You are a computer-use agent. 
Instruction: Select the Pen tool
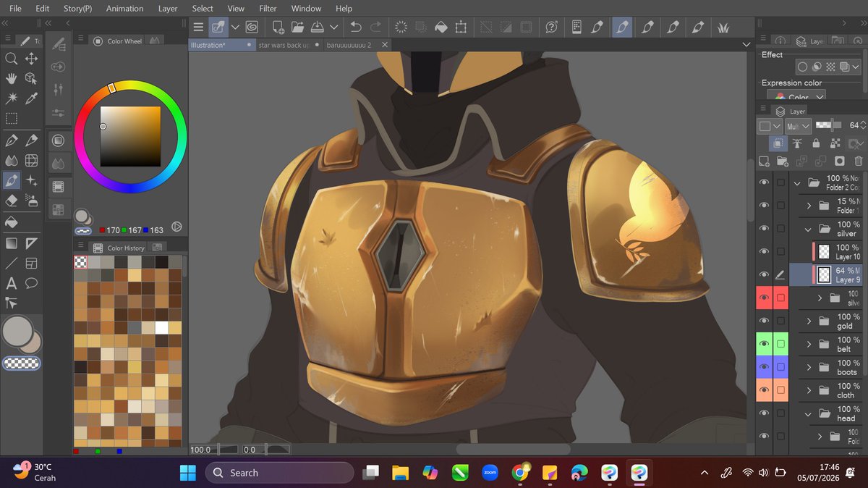click(x=11, y=140)
